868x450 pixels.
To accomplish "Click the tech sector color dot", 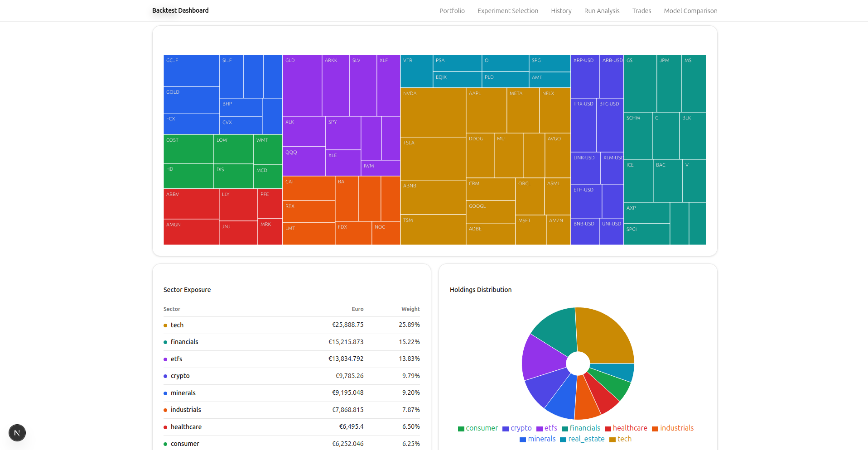I will (164, 325).
